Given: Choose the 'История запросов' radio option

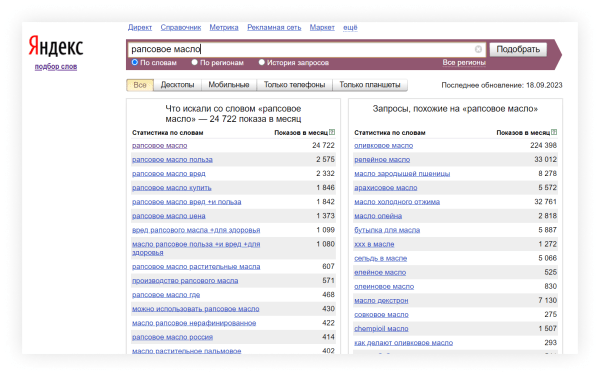Looking at the screenshot, I should point(262,62).
